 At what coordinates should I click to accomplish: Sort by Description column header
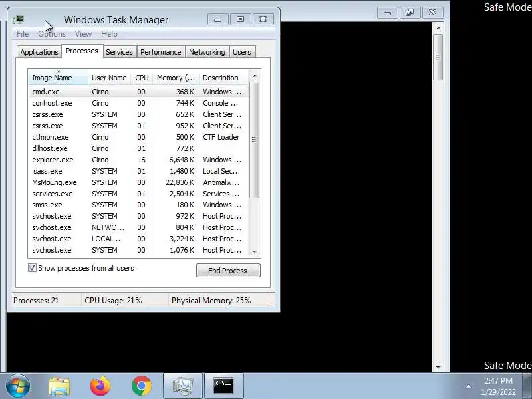click(224, 78)
